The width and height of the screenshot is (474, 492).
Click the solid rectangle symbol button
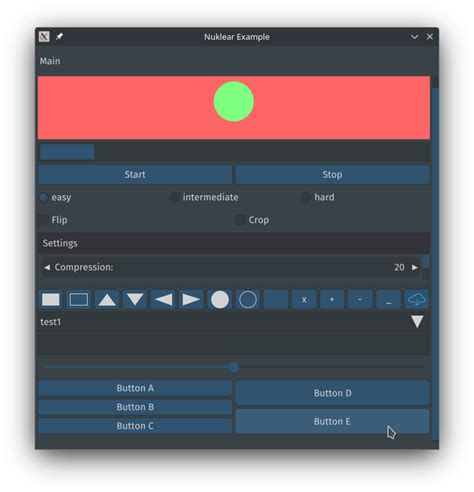click(51, 300)
